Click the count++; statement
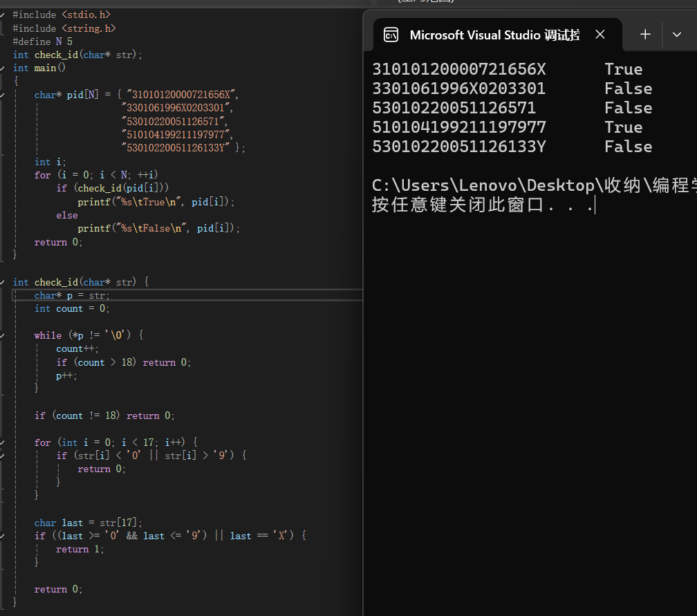Viewport: 697px width, 616px height. click(77, 349)
